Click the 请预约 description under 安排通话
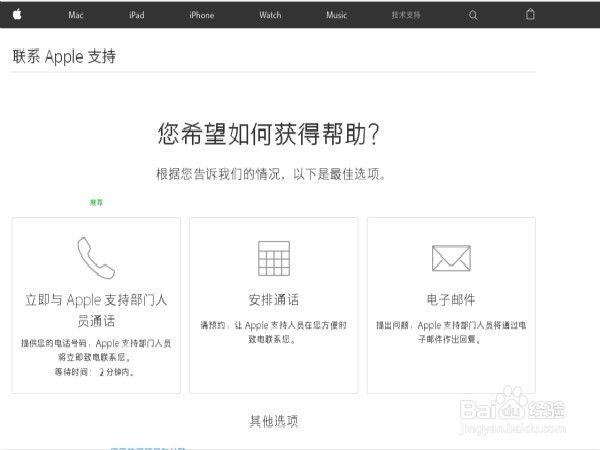The image size is (600, 450). [x=274, y=332]
